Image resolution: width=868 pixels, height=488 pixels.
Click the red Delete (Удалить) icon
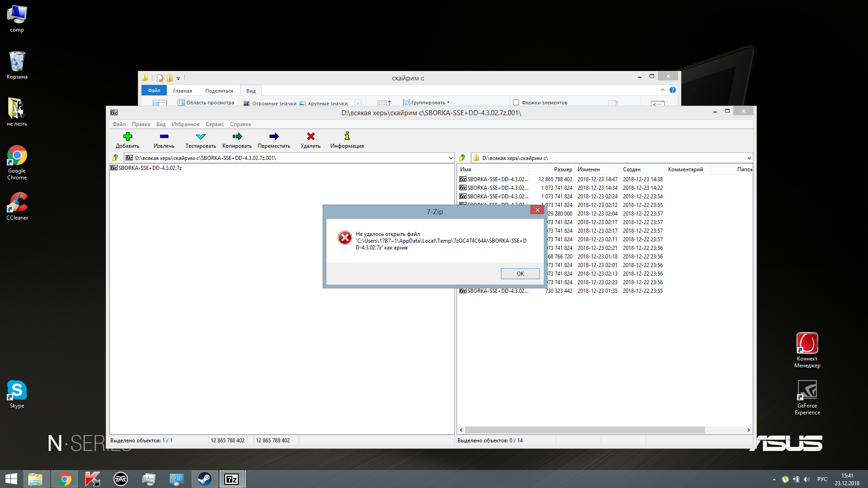coord(310,136)
